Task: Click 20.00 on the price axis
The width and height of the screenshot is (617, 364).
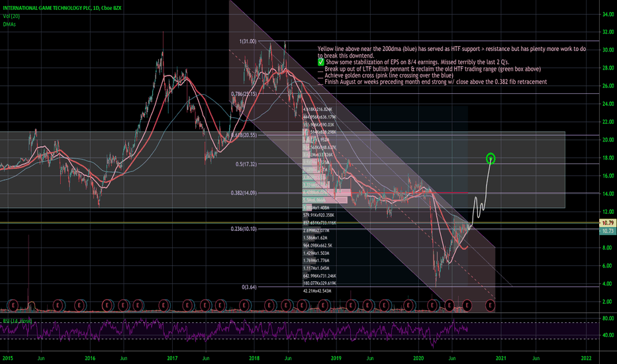Action: [608, 140]
